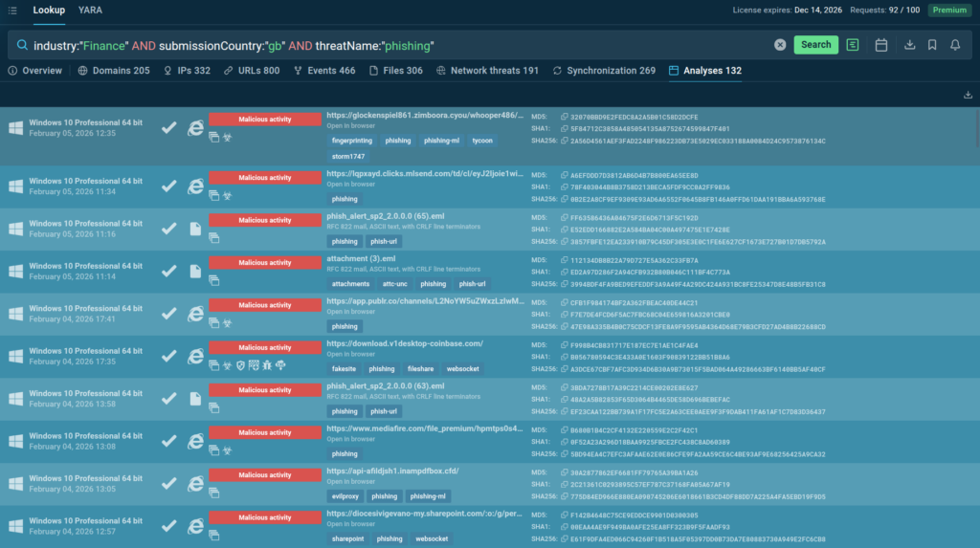Screen dimensions: 980x548
Task: Click the Premium badge
Action: pyautogui.click(x=949, y=11)
